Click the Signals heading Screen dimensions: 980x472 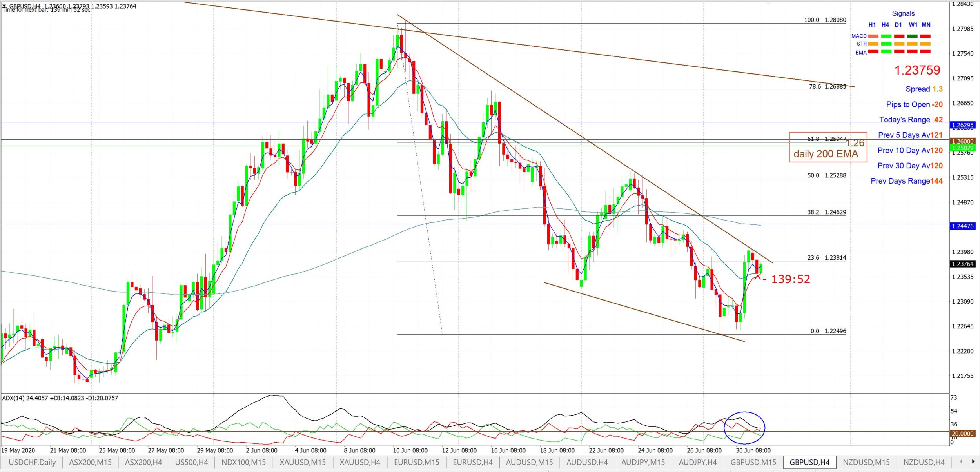click(x=903, y=13)
